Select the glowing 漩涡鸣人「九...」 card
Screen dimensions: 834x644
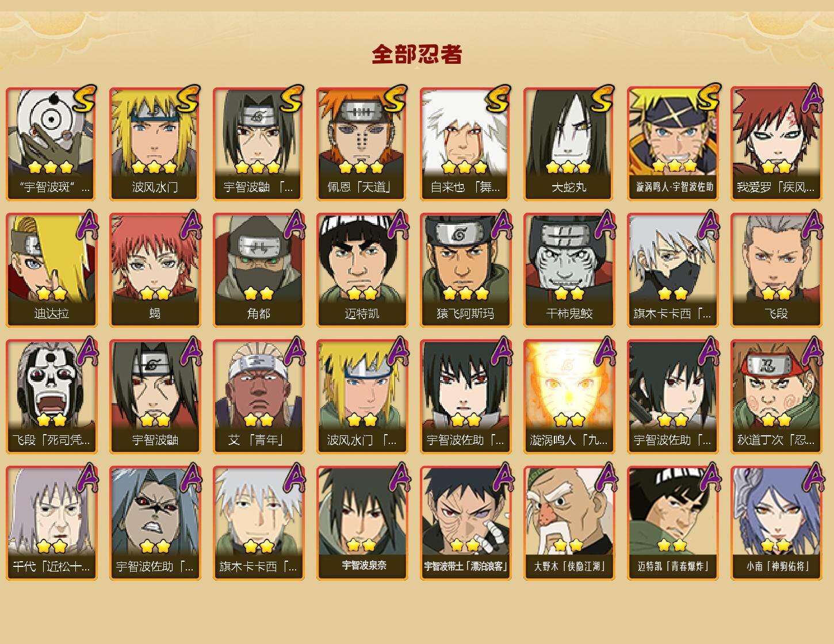[x=569, y=397]
